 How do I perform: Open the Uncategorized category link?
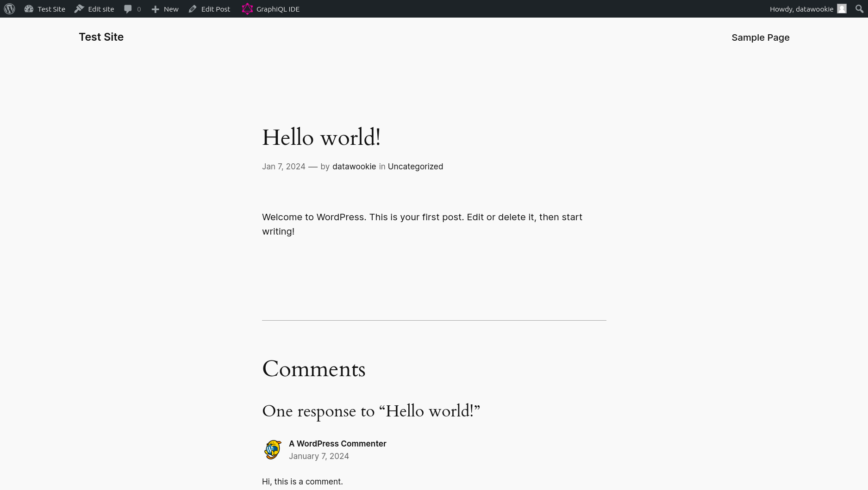pos(415,166)
